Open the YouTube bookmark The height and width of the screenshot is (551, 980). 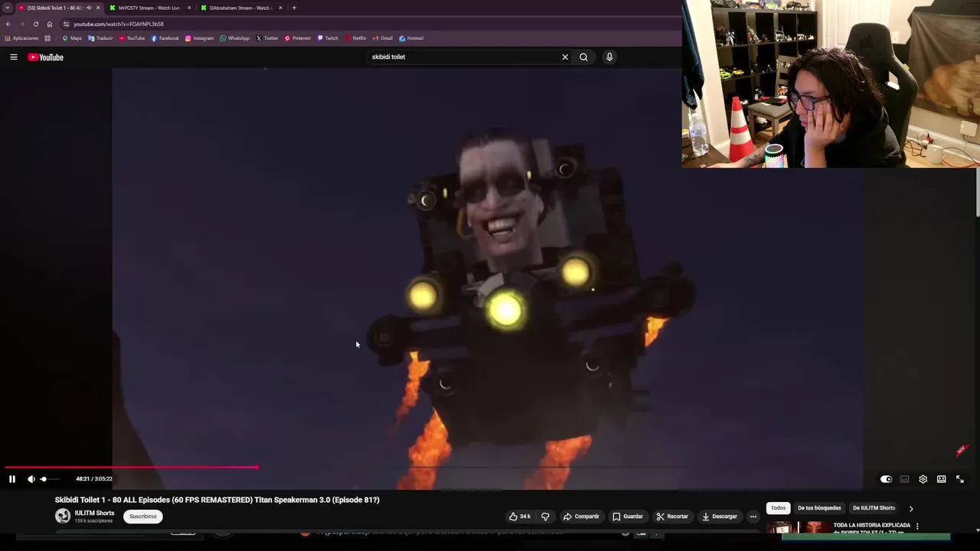coord(132,38)
